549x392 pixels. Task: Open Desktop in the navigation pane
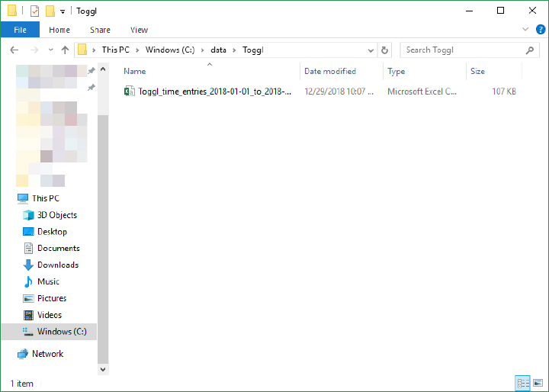coord(52,232)
